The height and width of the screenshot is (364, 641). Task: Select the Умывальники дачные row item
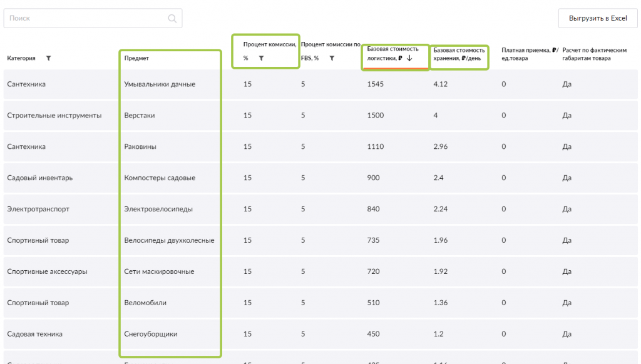[x=160, y=84]
